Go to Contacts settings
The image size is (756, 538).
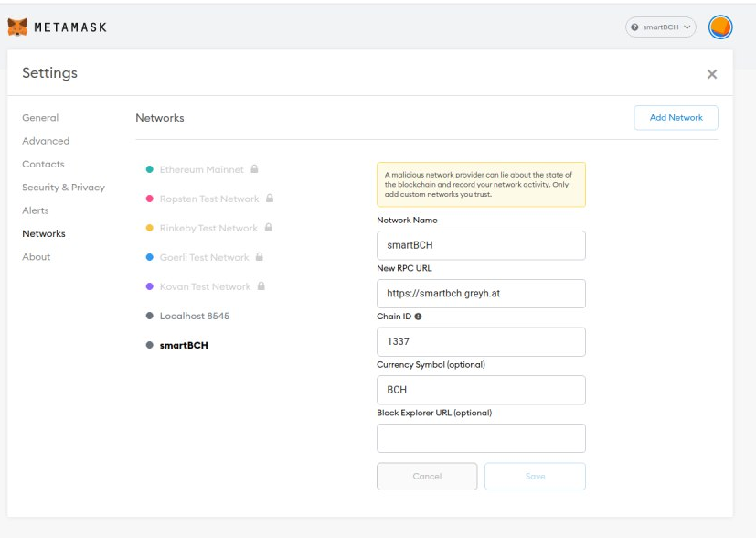coord(43,164)
